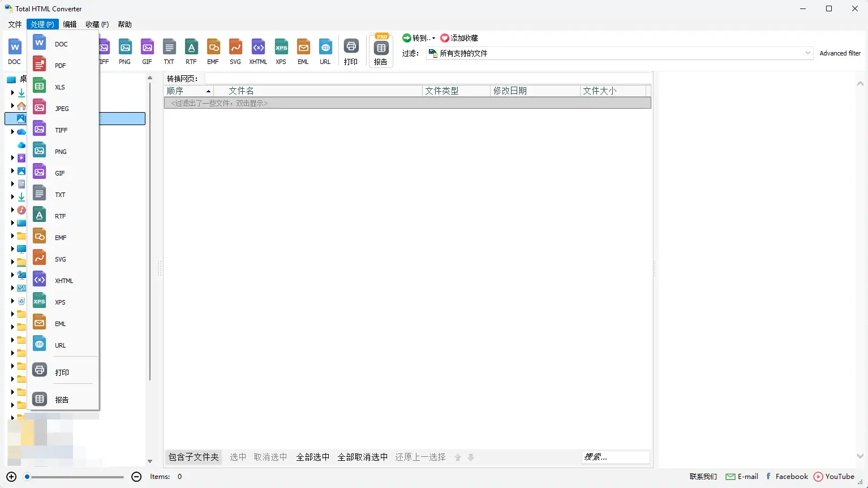
Task: Choose URL in the open Process menu
Action: 63,345
